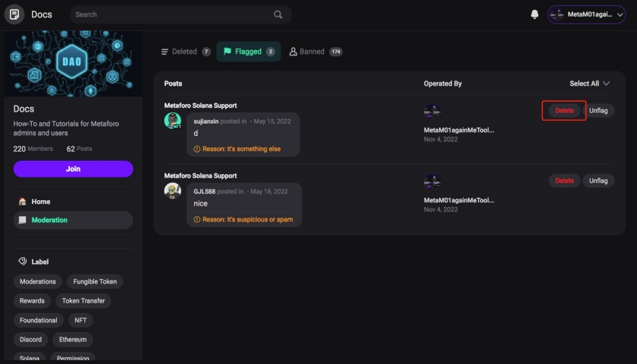637x364 pixels.
Task: Select the Flagged tab
Action: (248, 52)
